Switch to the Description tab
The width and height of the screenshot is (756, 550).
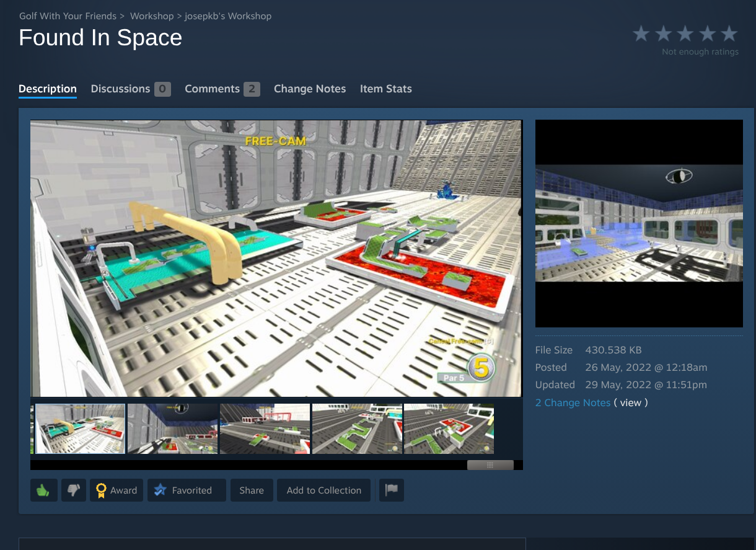click(48, 89)
